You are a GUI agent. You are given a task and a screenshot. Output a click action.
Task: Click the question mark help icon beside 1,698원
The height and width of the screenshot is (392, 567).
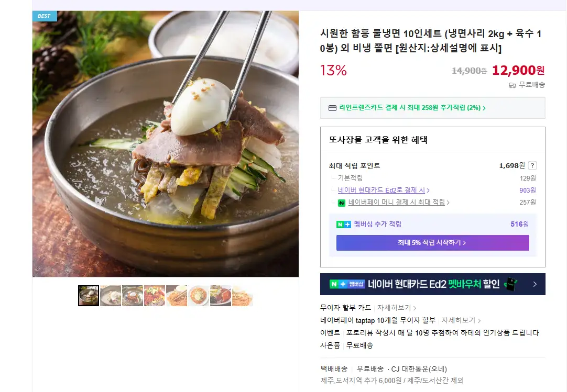(532, 165)
